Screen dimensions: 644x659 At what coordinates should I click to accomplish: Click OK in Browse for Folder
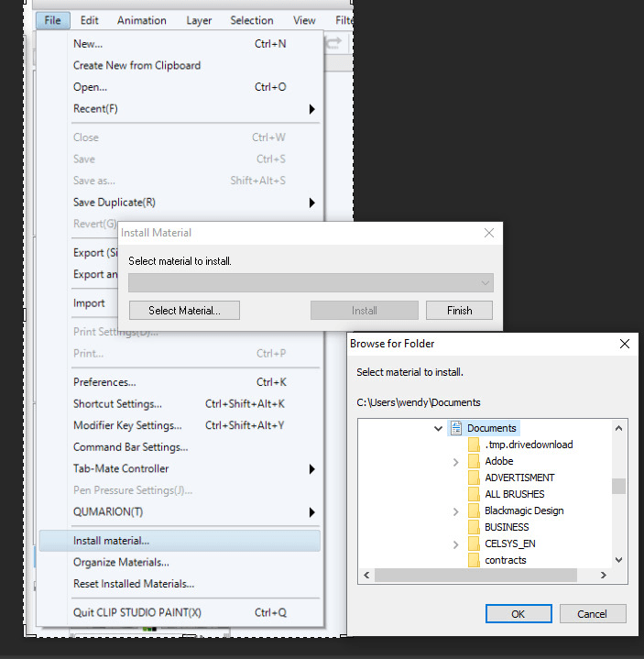pyautogui.click(x=518, y=614)
